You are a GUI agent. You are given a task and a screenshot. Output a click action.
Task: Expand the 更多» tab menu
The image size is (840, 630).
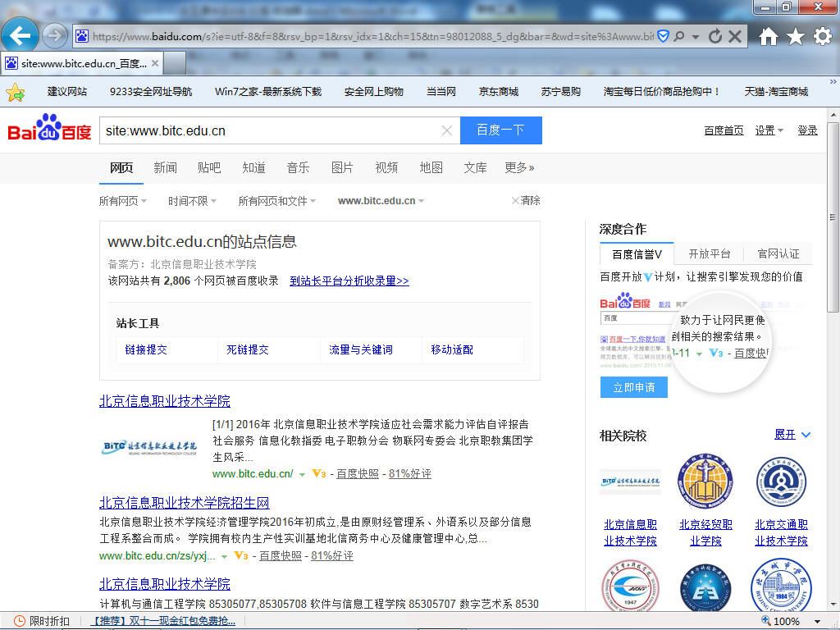coord(519,167)
